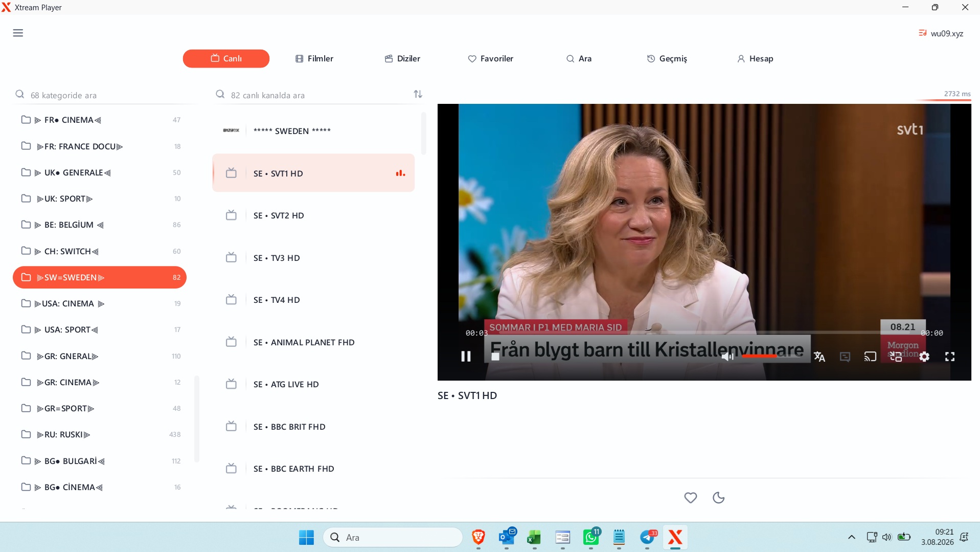This screenshot has width=980, height=552.
Task: Open the USA: SPORT category
Action: coord(100,329)
